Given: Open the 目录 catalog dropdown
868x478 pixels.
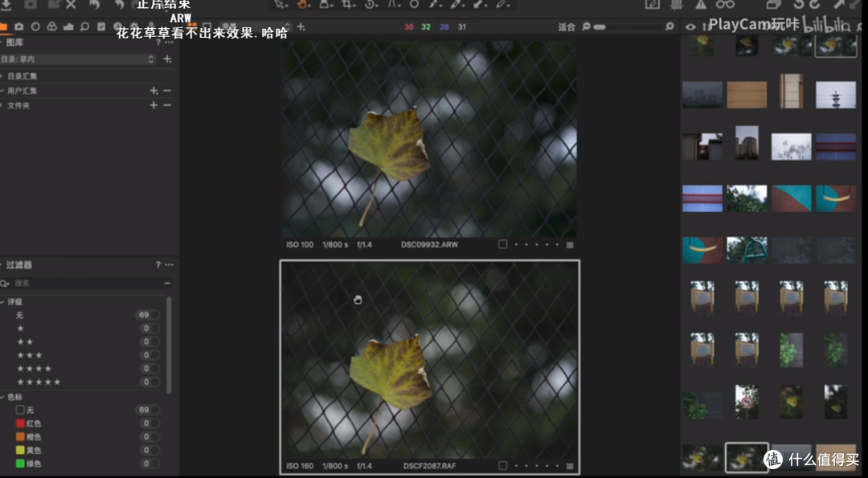Looking at the screenshot, I should 78,59.
